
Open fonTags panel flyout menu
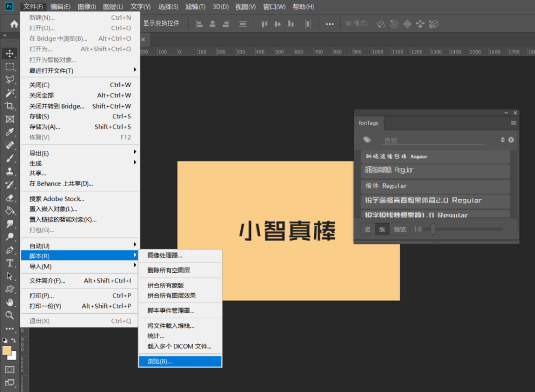pyautogui.click(x=514, y=123)
